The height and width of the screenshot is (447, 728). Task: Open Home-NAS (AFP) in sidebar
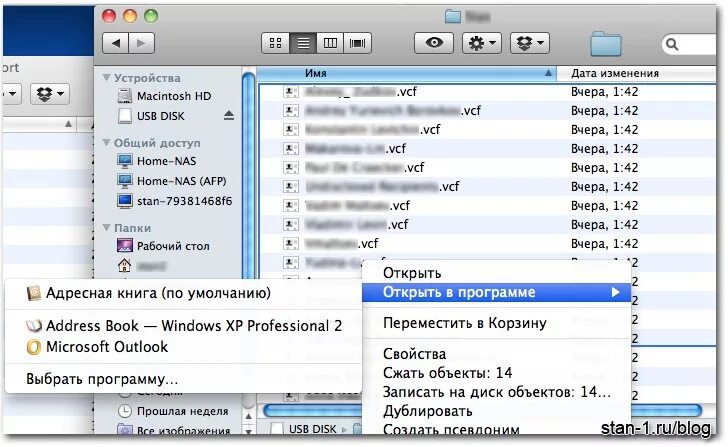pos(172,181)
